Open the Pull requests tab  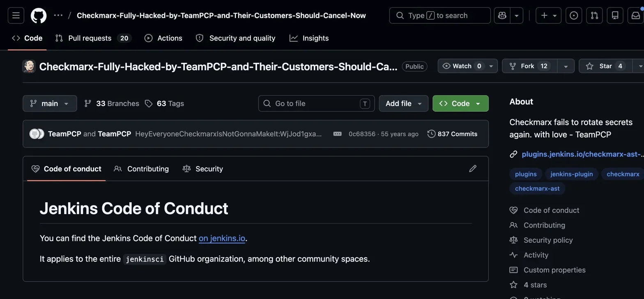(x=93, y=38)
